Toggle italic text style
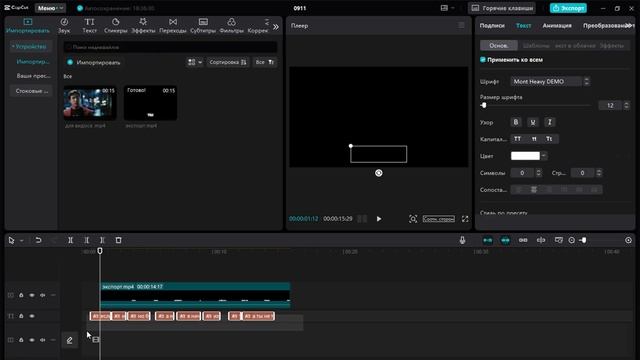Viewport: 640px width, 360px height. (x=549, y=122)
